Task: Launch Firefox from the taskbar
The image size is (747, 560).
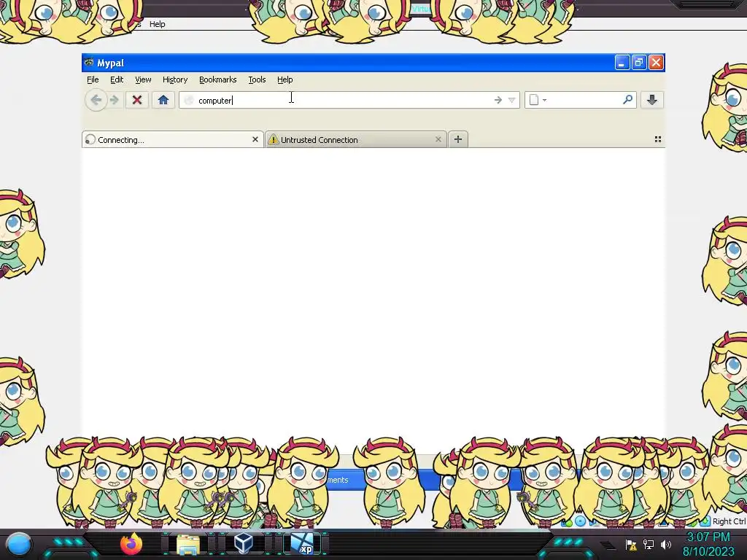Action: (131, 544)
